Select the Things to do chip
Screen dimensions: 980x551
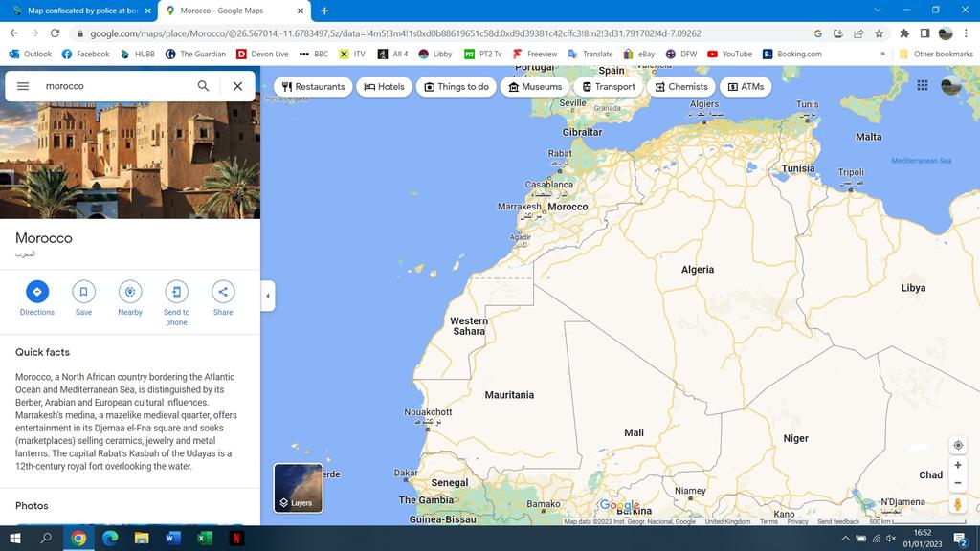click(457, 87)
